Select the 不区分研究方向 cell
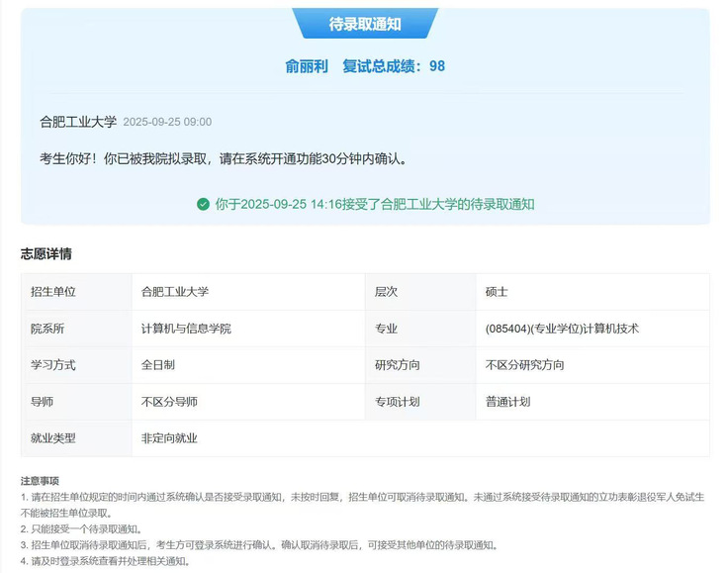Screen dimensions: 728x573 [x=524, y=365]
